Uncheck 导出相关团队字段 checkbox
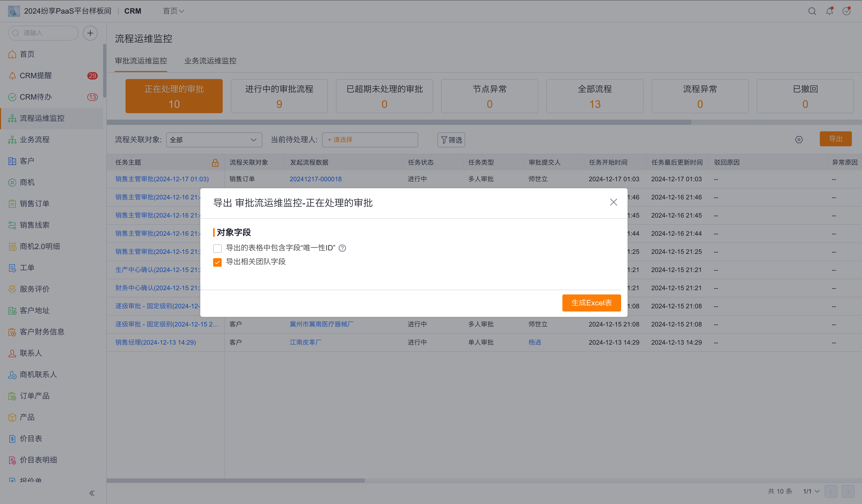 coord(217,262)
